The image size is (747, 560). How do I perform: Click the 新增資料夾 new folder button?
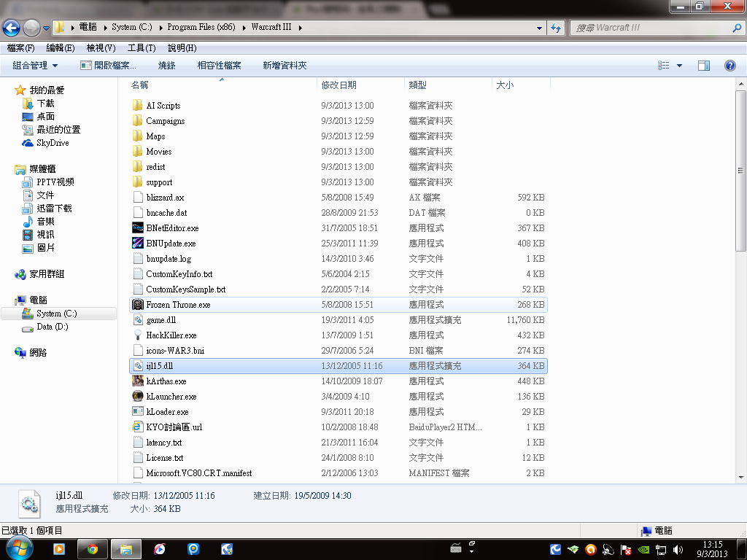point(285,66)
